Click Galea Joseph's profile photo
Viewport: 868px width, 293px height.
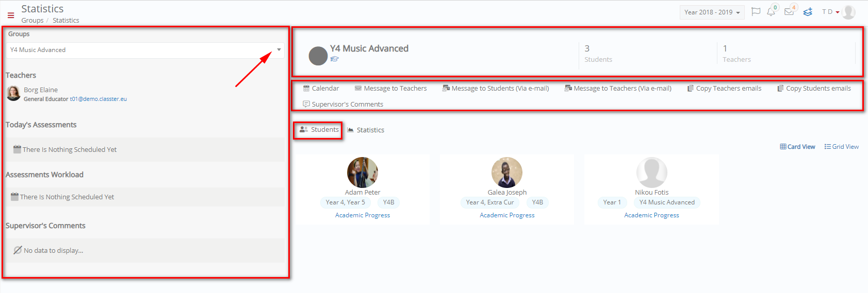coord(507,173)
